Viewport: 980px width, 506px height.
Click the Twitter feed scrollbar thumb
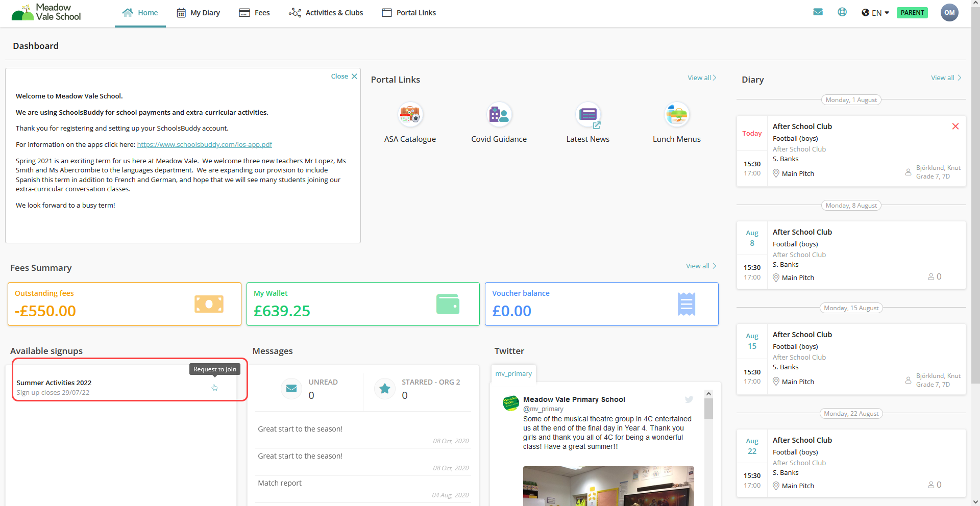(x=708, y=409)
